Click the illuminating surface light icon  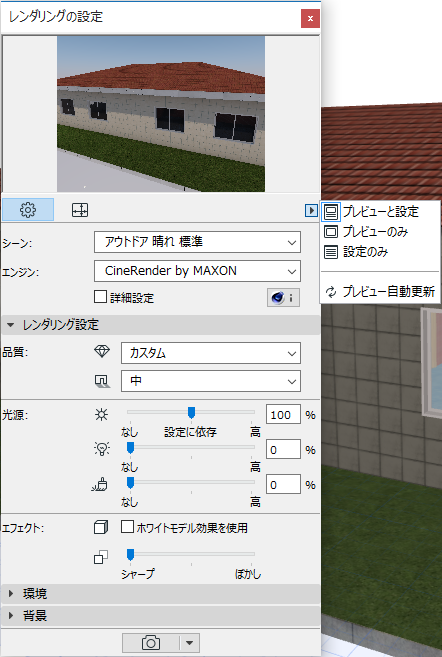point(100,485)
